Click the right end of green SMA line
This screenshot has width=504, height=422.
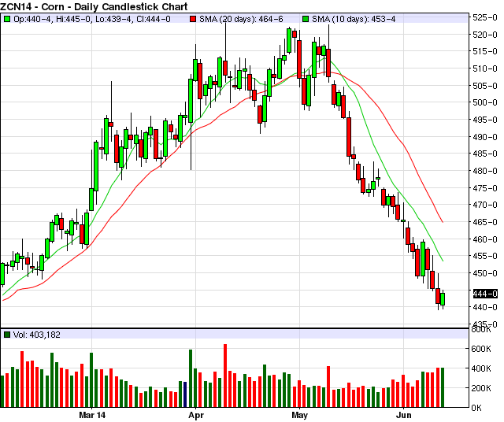443,261
